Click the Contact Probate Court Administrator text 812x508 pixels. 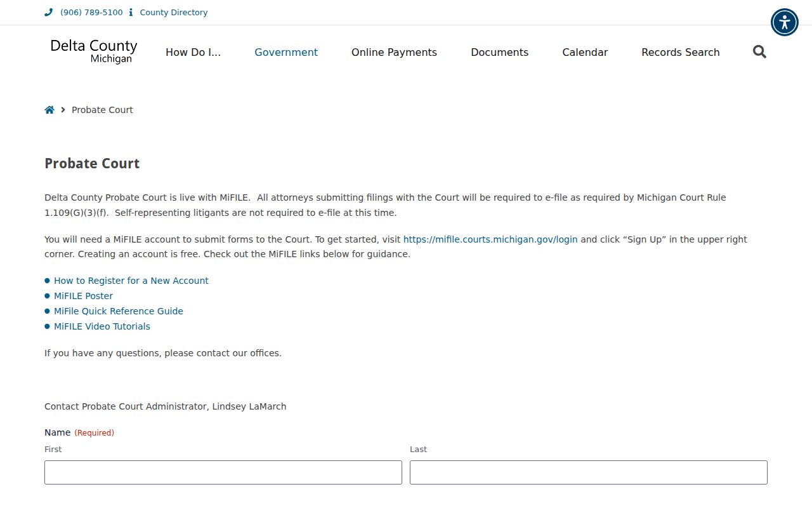pos(165,406)
